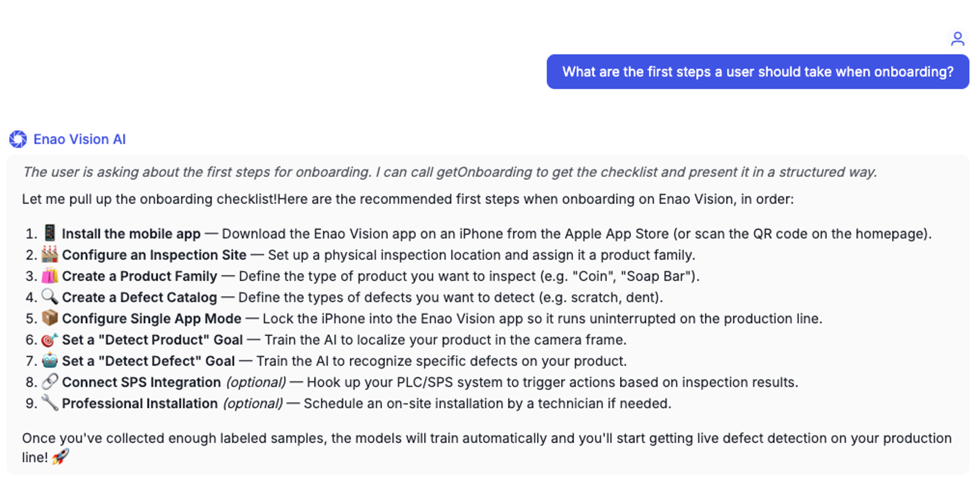980x486 pixels.
Task: Click the user's onboarding question bubble
Action: (x=757, y=72)
